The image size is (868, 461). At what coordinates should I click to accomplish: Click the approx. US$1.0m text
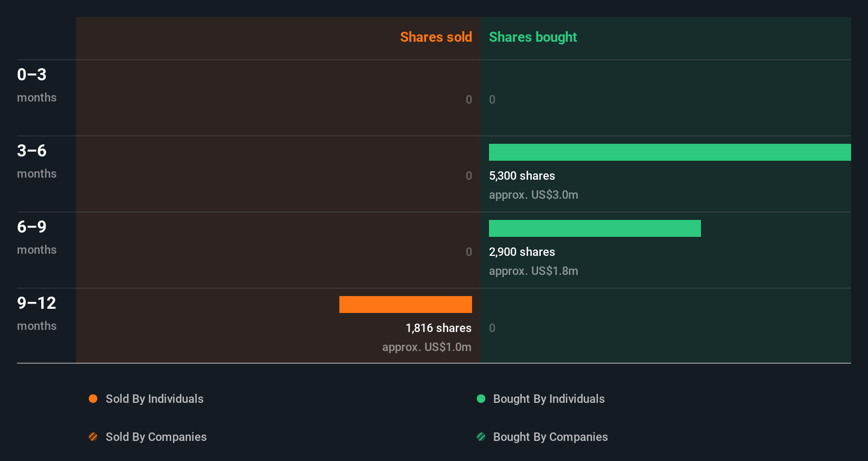(x=427, y=347)
